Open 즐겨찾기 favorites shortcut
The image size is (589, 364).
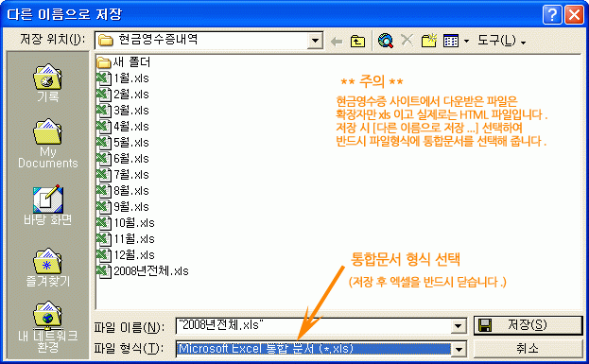point(47,268)
